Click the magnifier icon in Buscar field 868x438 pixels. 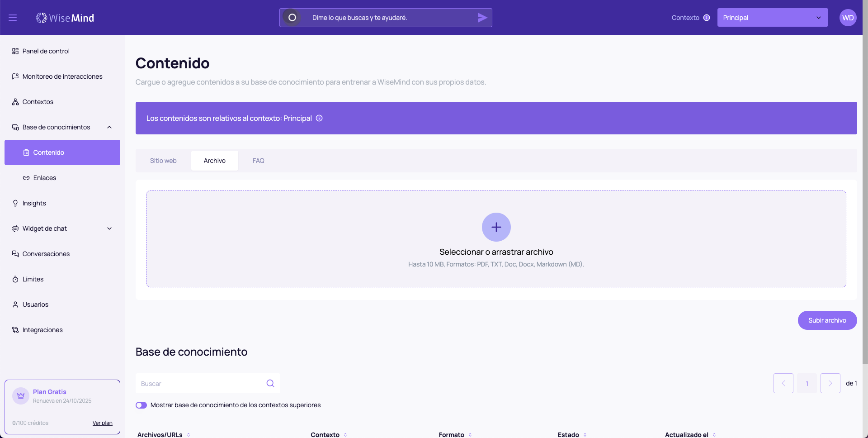[270, 383]
